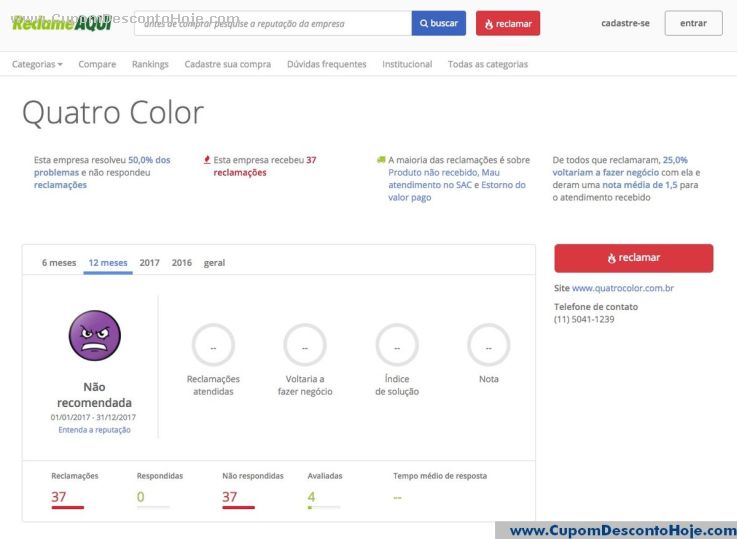Viewport: 737px width, 539px height.
Task: Click the Reclamações red progress bar
Action: (x=68, y=508)
